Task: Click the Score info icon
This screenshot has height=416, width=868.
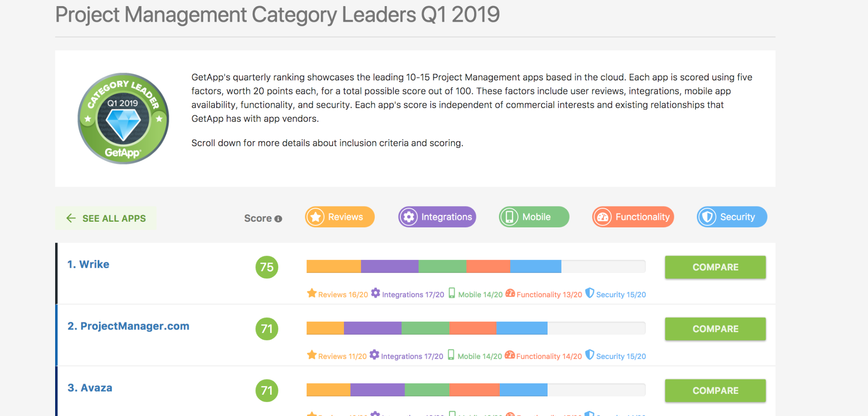Action: pos(278,219)
